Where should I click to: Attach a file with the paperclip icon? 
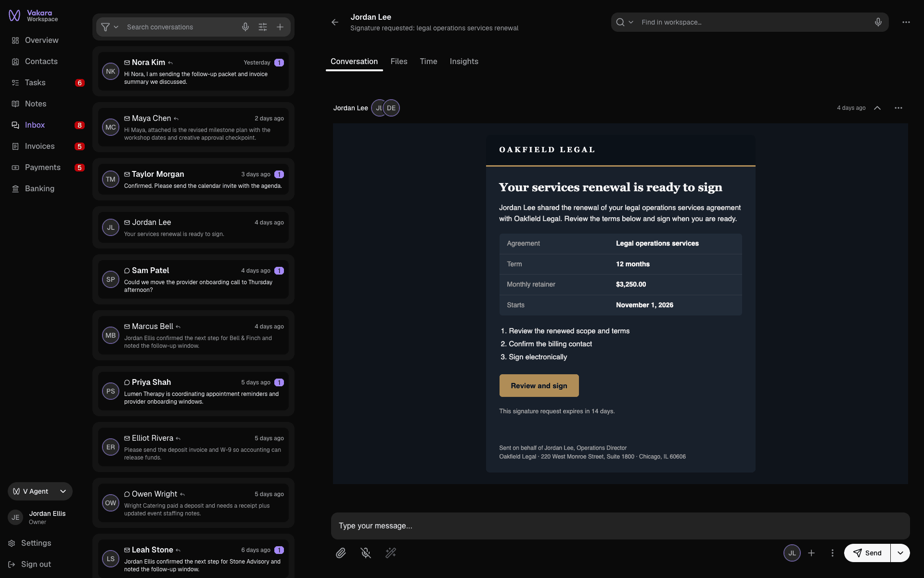[x=341, y=553]
